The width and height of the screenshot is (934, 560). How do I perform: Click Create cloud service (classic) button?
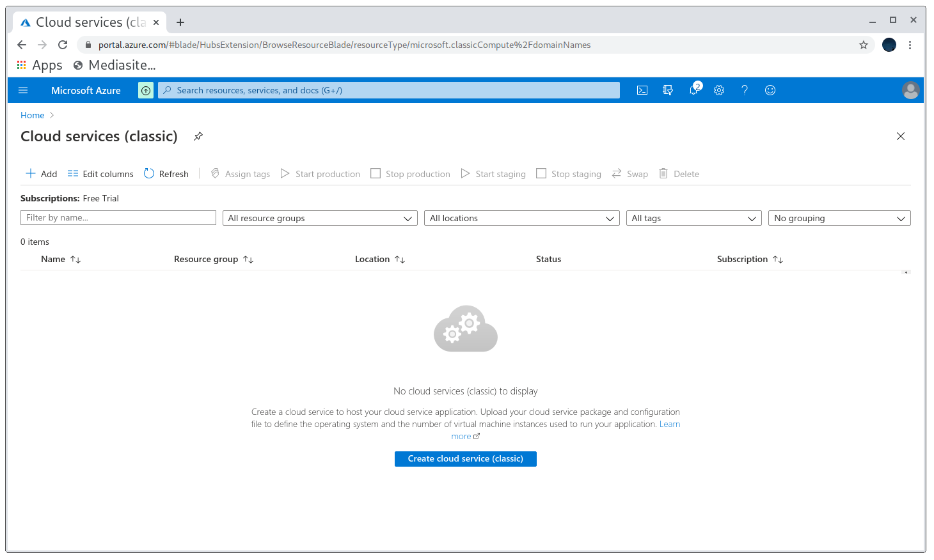click(466, 459)
